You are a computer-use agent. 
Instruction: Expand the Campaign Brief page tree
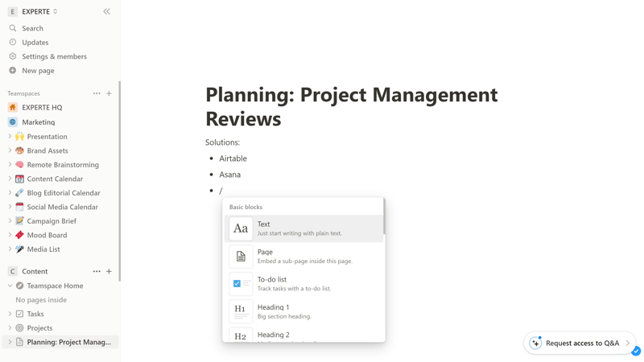pos(10,220)
